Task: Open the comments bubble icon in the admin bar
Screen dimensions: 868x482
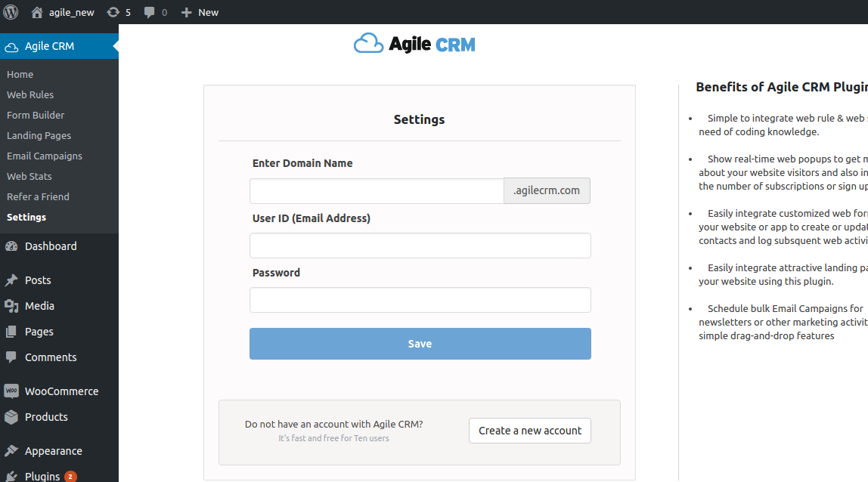Action: [x=150, y=12]
